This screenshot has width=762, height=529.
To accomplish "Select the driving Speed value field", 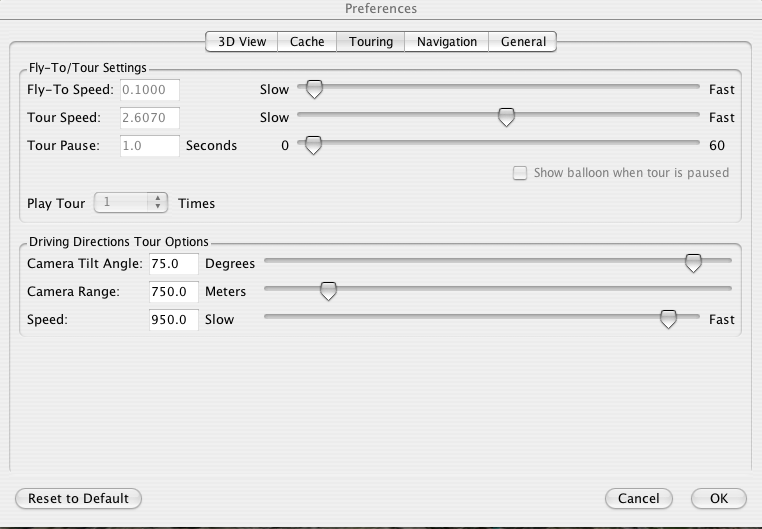I will 173,320.
